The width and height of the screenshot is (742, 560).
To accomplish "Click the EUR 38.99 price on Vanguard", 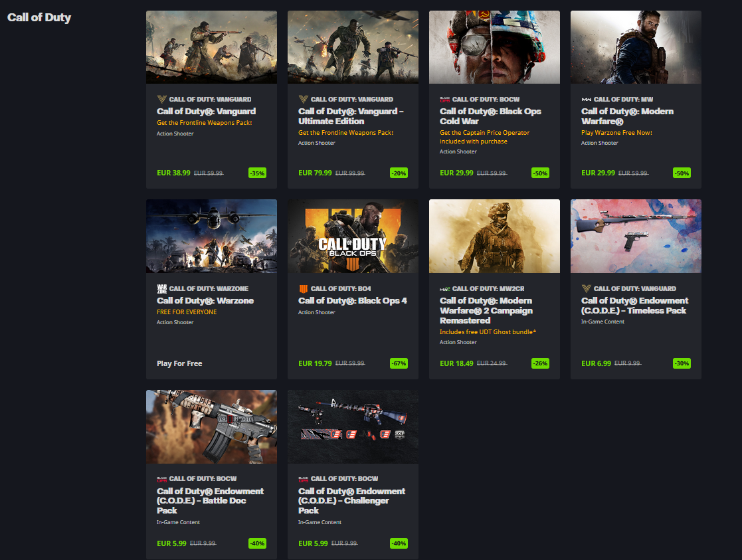I will [173, 173].
